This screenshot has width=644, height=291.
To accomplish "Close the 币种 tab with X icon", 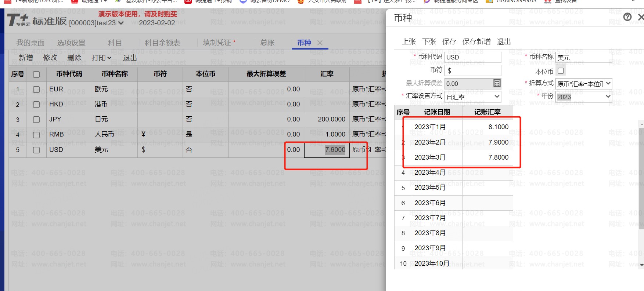I will (320, 43).
